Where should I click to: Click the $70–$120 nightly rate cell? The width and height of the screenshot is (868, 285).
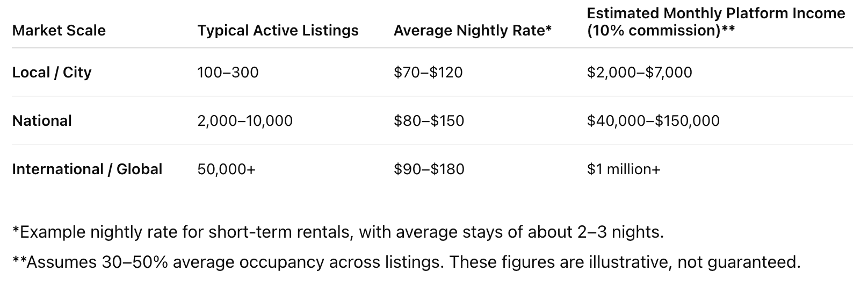[428, 72]
